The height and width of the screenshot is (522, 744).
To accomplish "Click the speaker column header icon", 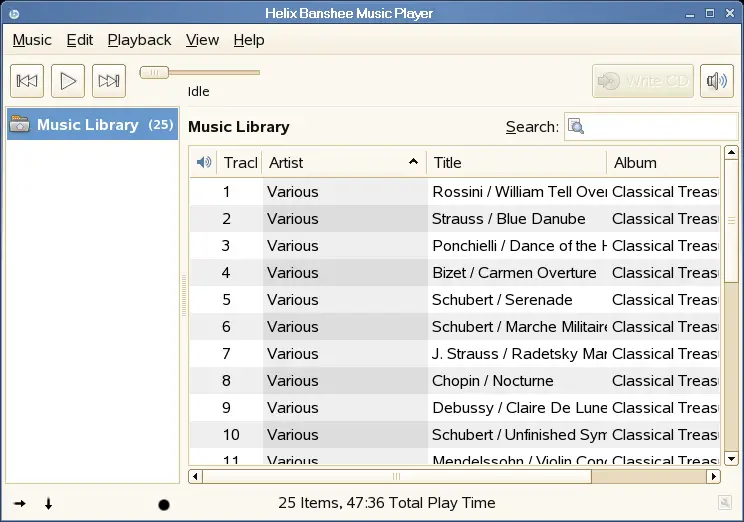I will 204,162.
